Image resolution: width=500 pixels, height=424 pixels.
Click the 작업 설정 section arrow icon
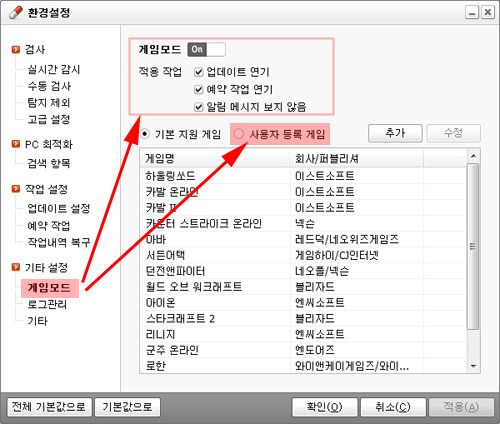click(x=15, y=189)
